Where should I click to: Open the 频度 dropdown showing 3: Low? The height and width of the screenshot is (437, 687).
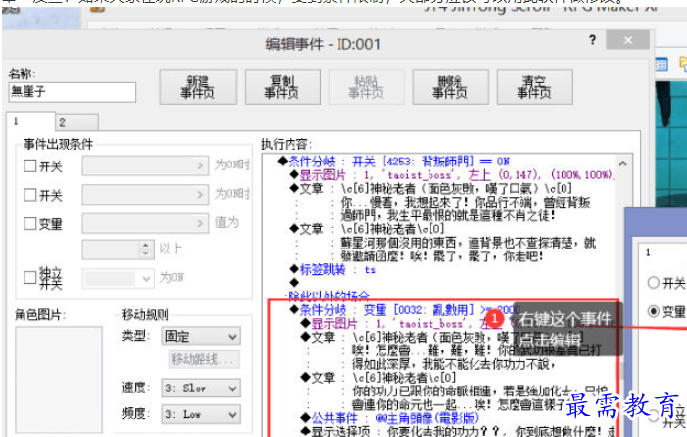pyautogui.click(x=201, y=414)
